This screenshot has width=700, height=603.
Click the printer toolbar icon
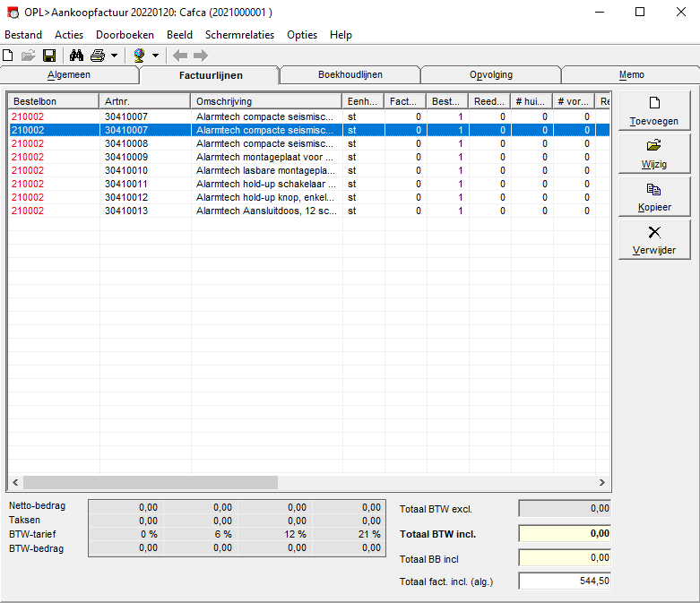tap(98, 56)
